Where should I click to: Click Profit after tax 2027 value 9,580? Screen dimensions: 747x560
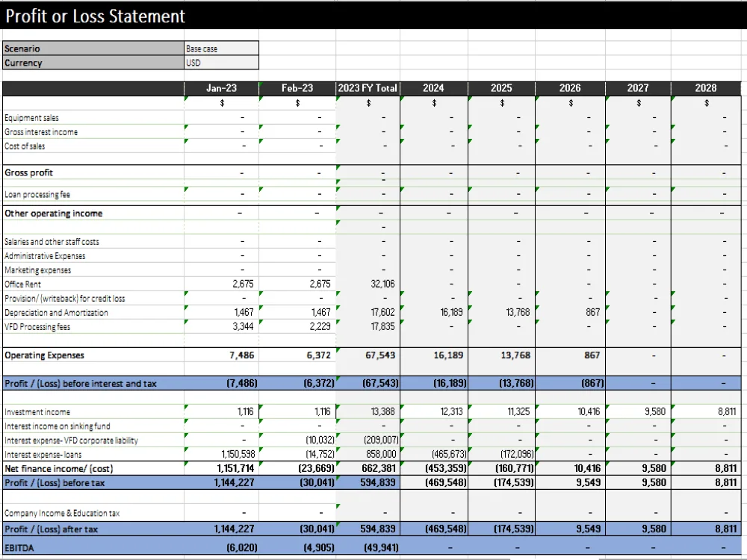click(654, 529)
